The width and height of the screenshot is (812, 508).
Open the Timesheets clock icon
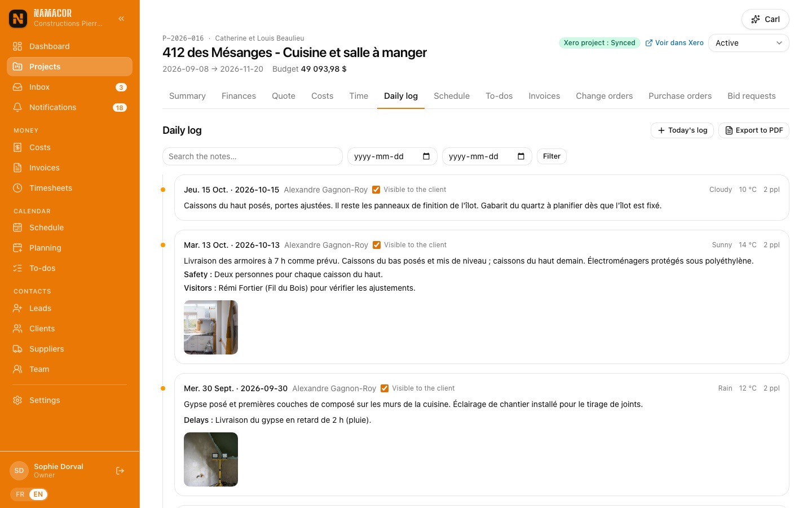(x=17, y=188)
